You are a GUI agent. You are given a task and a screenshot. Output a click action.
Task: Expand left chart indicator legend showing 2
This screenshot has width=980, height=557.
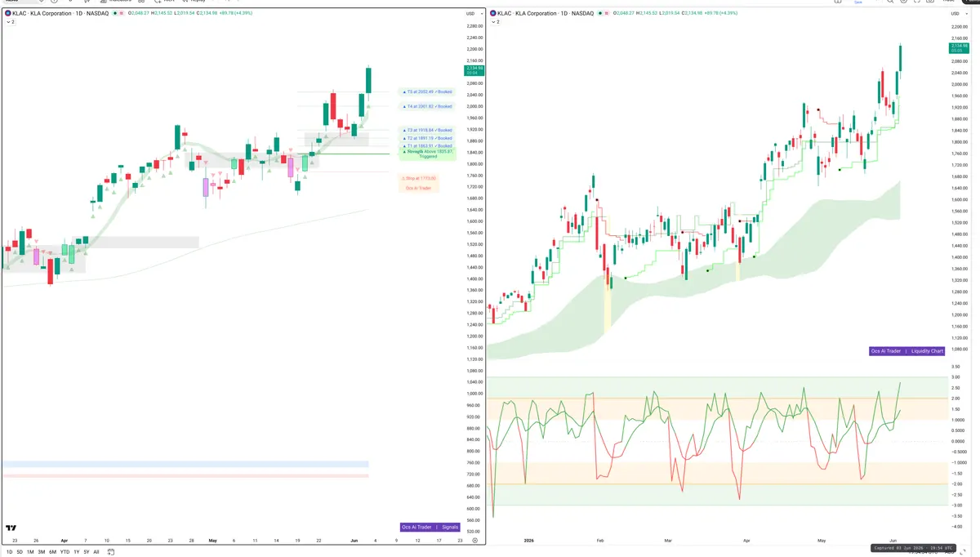9,23
